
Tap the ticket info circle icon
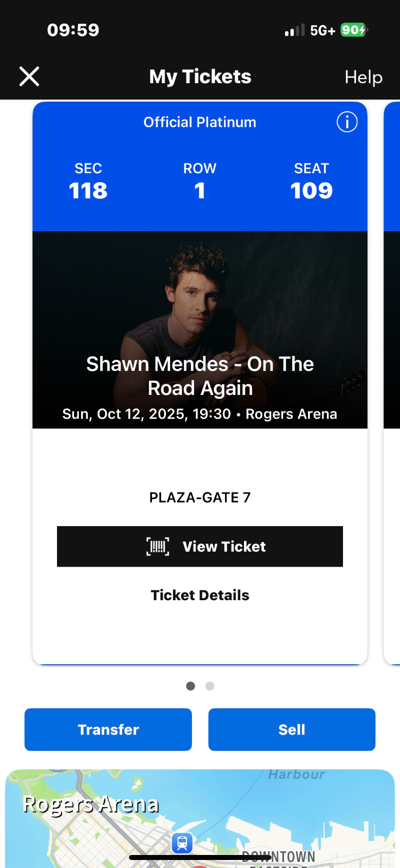[347, 122]
